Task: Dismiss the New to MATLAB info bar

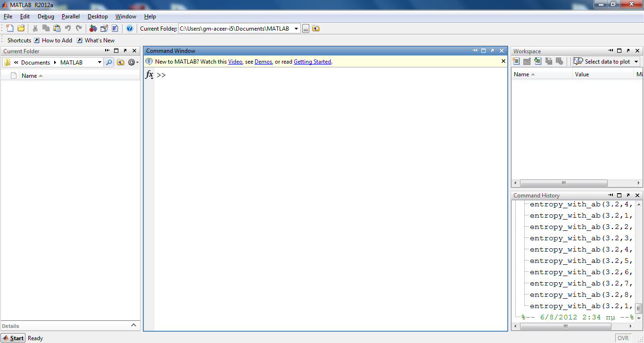Action: pos(504,61)
